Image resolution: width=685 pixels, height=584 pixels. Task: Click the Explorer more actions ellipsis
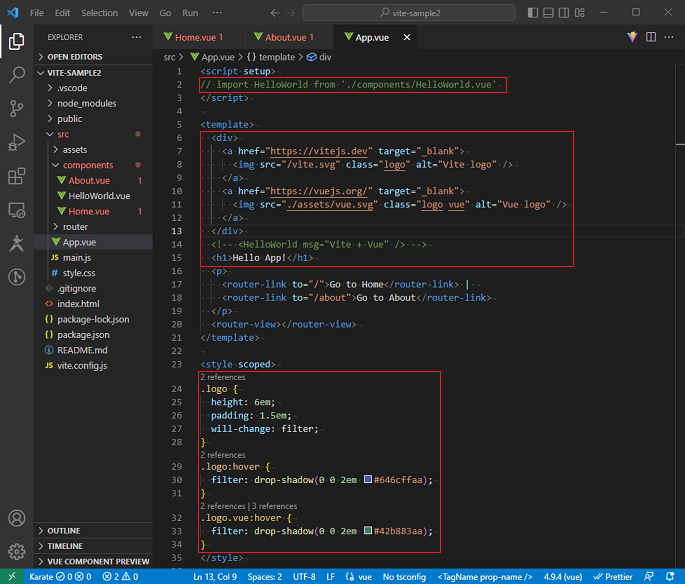click(136, 37)
